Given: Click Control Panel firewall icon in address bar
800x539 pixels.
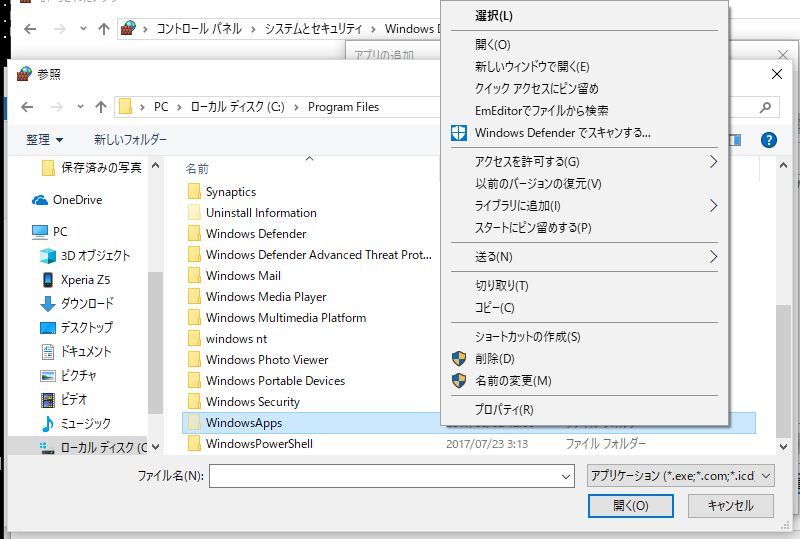Looking at the screenshot, I should [x=128, y=28].
